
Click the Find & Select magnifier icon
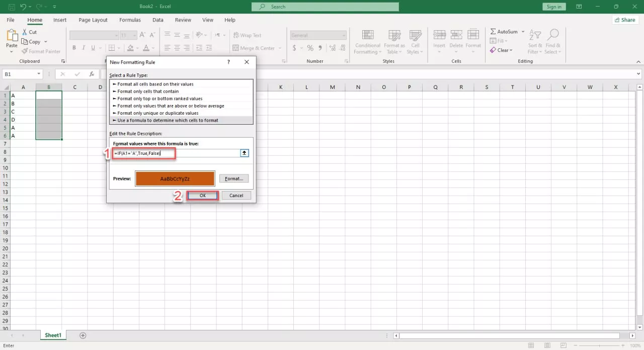553,35
